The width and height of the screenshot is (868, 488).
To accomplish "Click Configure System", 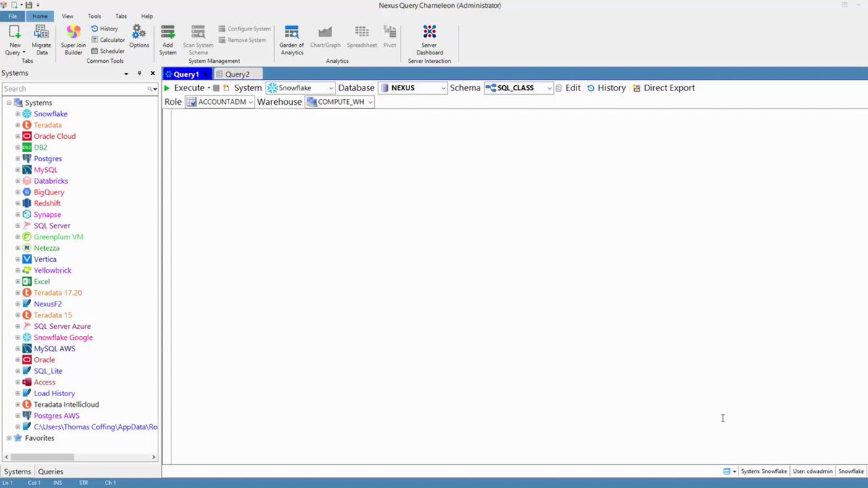I will coord(244,29).
